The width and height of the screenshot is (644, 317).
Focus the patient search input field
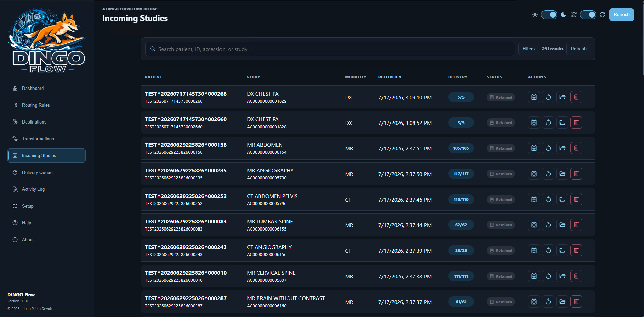tap(330, 49)
